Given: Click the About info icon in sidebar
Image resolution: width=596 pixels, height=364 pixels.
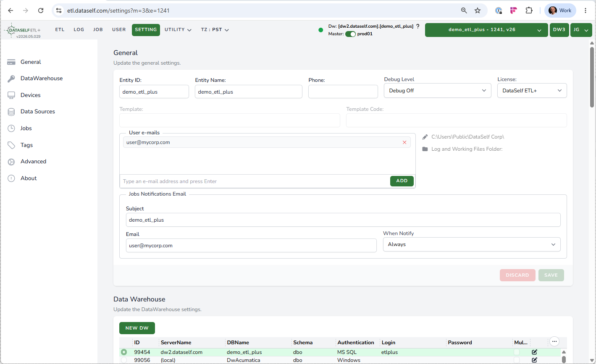Looking at the screenshot, I should tap(11, 178).
